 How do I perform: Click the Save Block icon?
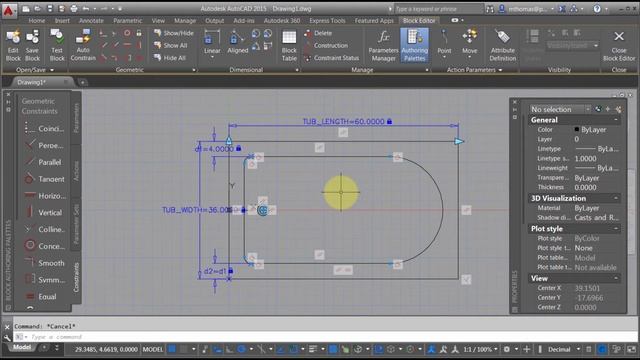(x=32, y=45)
